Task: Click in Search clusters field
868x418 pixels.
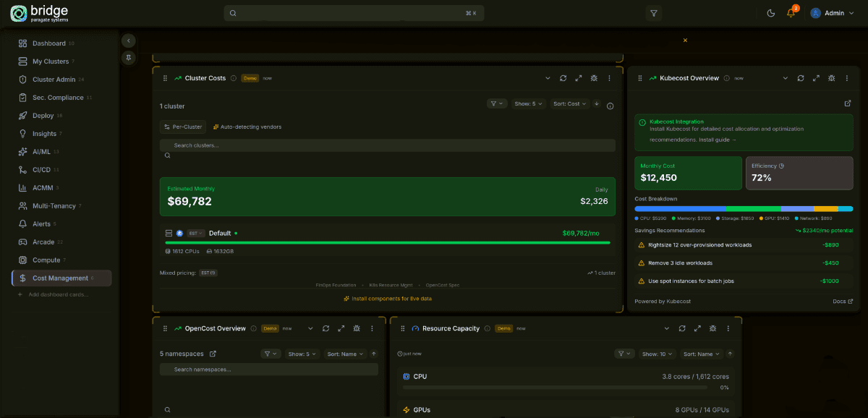Action: point(388,145)
